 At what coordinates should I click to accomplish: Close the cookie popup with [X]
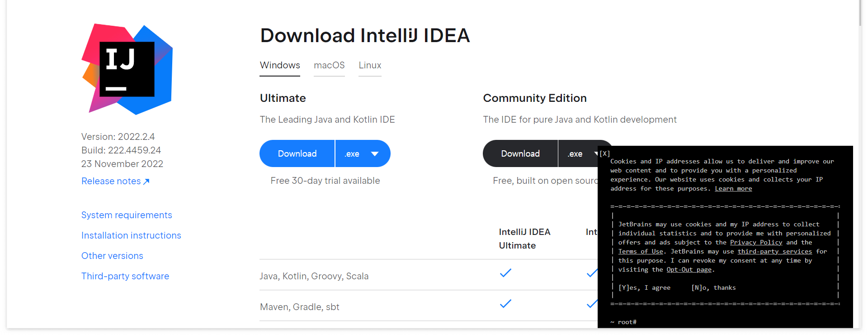pyautogui.click(x=604, y=153)
